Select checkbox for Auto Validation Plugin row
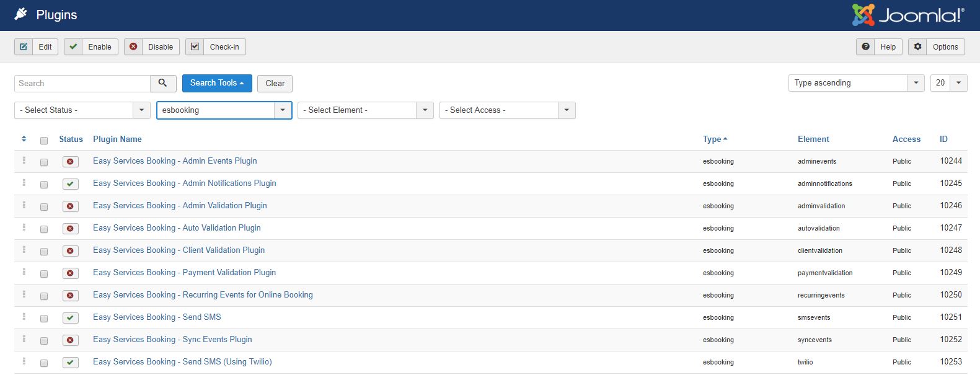 (x=44, y=229)
